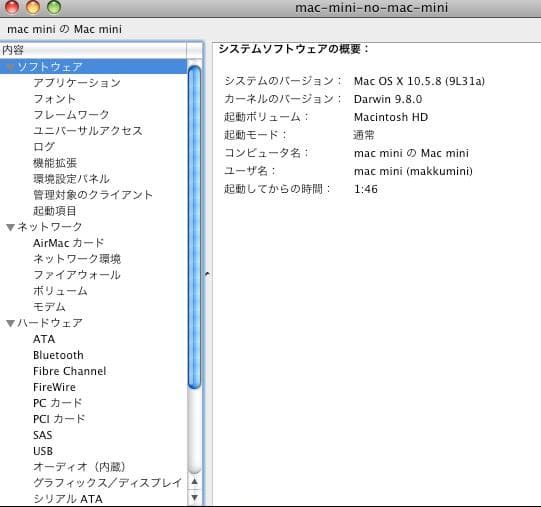Click the sidebar scroll up arrow
The height and width of the screenshot is (507, 541).
(195, 481)
